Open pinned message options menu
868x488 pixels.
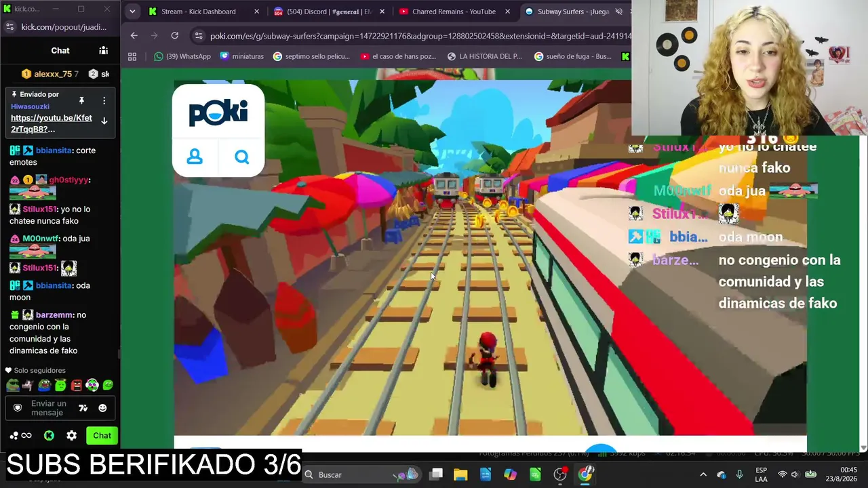coord(104,100)
